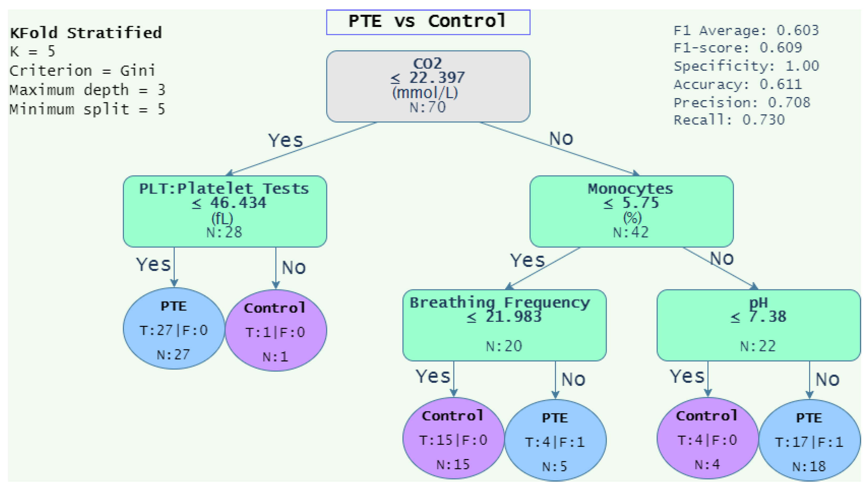This screenshot has width=868, height=489.
Task: Click the Yes label under CO2 node
Action: point(285,140)
